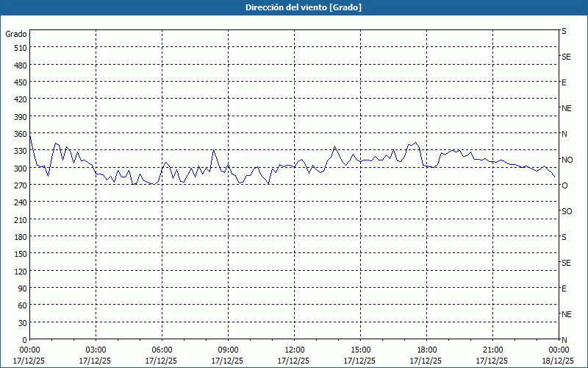Viewport: 588px width, 368px height.
Task: Click the chart title 'Dirección del viento [Grado]'
Action: click(293, 7)
